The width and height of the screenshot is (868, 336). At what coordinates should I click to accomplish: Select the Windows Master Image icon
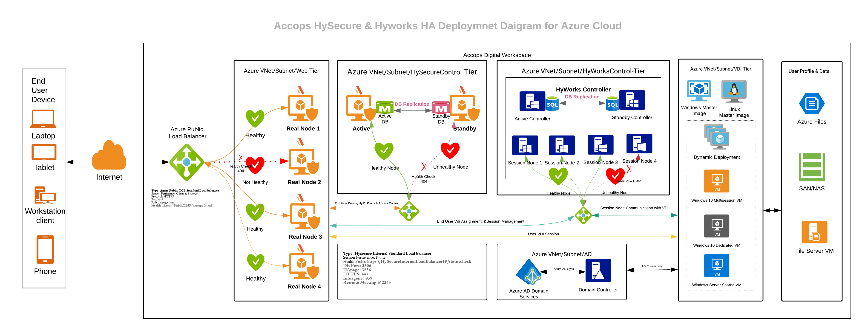(x=699, y=91)
